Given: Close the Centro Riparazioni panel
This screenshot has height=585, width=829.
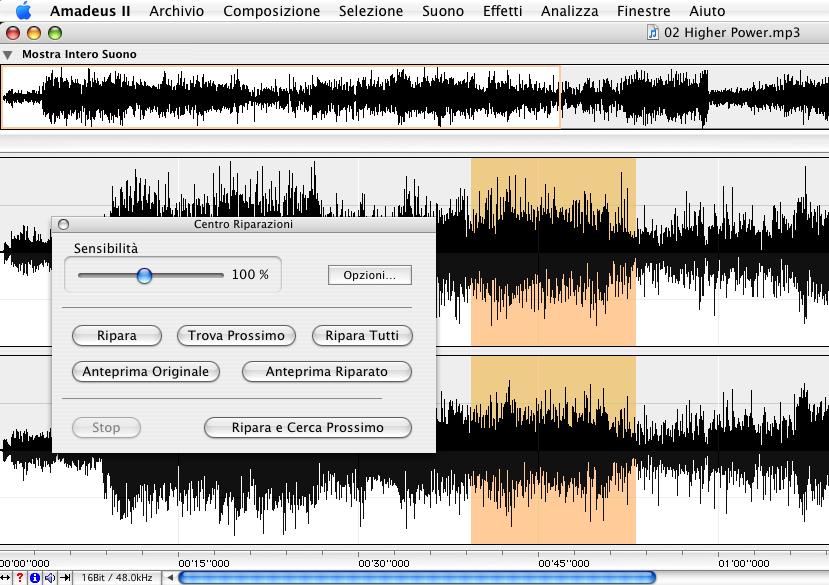Looking at the screenshot, I should pos(63,224).
